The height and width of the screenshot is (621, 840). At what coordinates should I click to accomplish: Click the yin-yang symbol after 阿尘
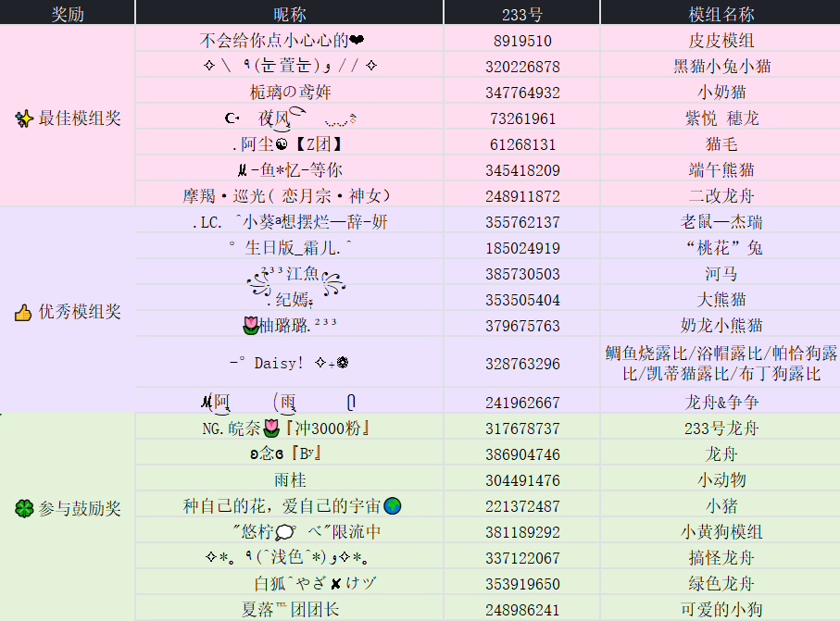[x=282, y=144]
